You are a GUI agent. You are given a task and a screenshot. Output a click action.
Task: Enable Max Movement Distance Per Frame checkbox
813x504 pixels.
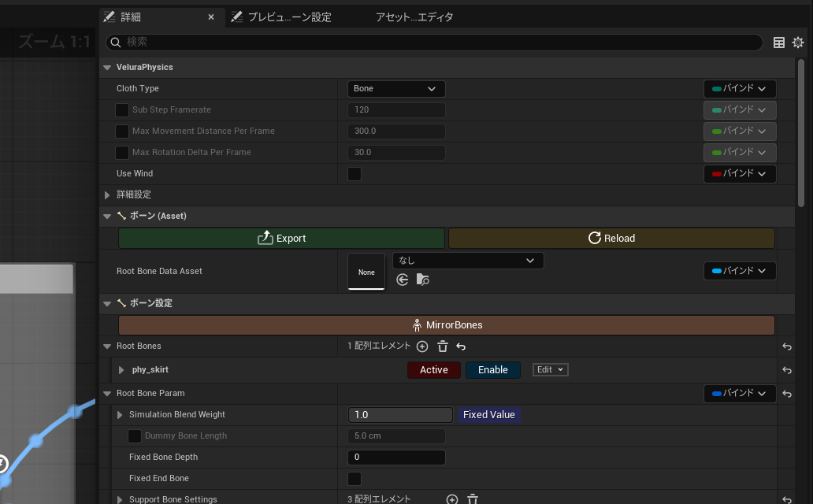pos(122,132)
